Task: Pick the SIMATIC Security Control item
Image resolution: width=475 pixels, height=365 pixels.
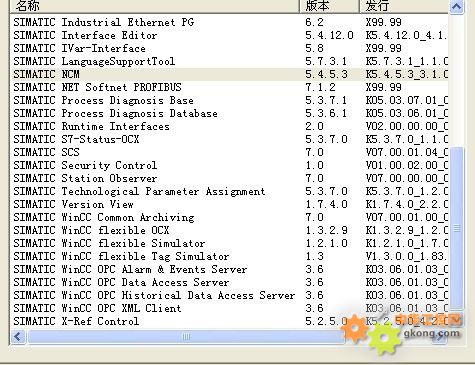Action: (229, 165)
